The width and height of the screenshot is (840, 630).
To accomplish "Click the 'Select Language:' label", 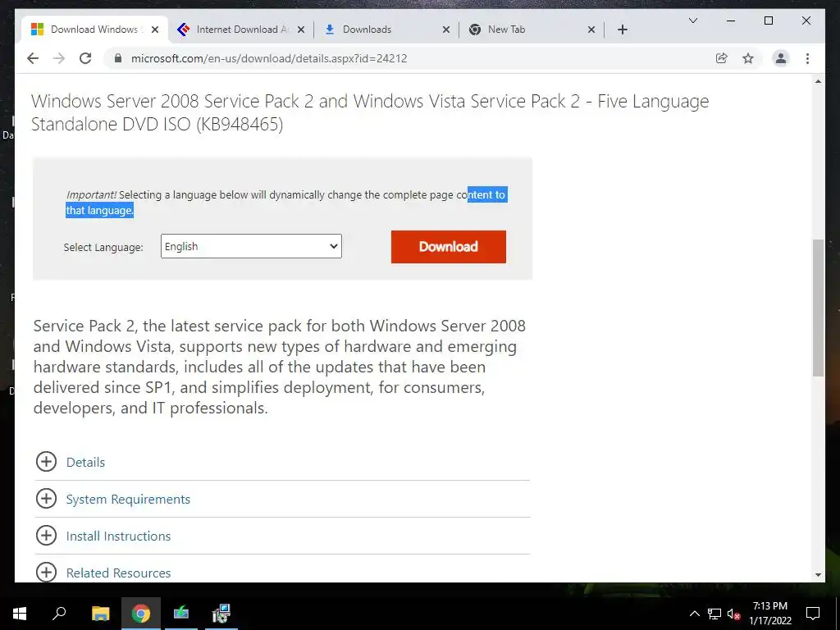I will click(103, 248).
